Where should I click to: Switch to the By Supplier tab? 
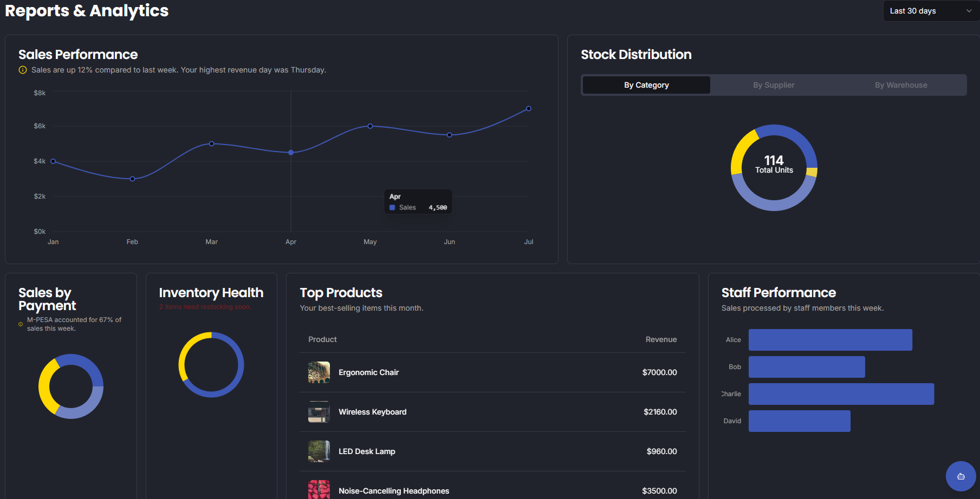773,85
